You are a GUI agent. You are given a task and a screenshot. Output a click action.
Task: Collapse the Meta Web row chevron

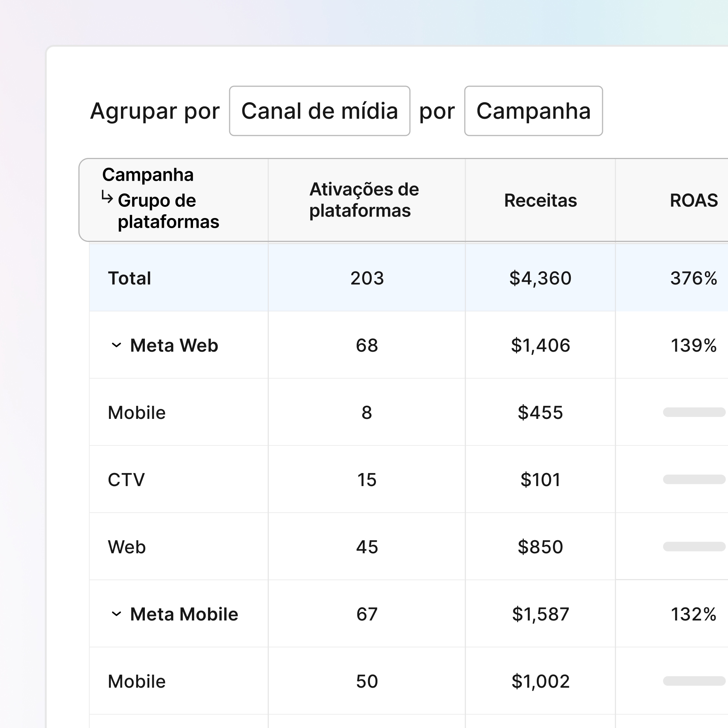(x=116, y=345)
